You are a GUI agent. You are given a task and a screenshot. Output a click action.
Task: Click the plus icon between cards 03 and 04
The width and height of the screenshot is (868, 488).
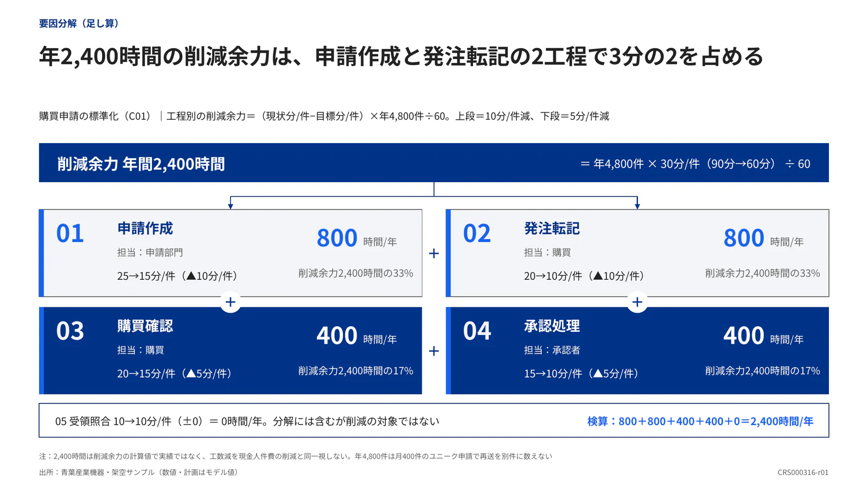[433, 351]
